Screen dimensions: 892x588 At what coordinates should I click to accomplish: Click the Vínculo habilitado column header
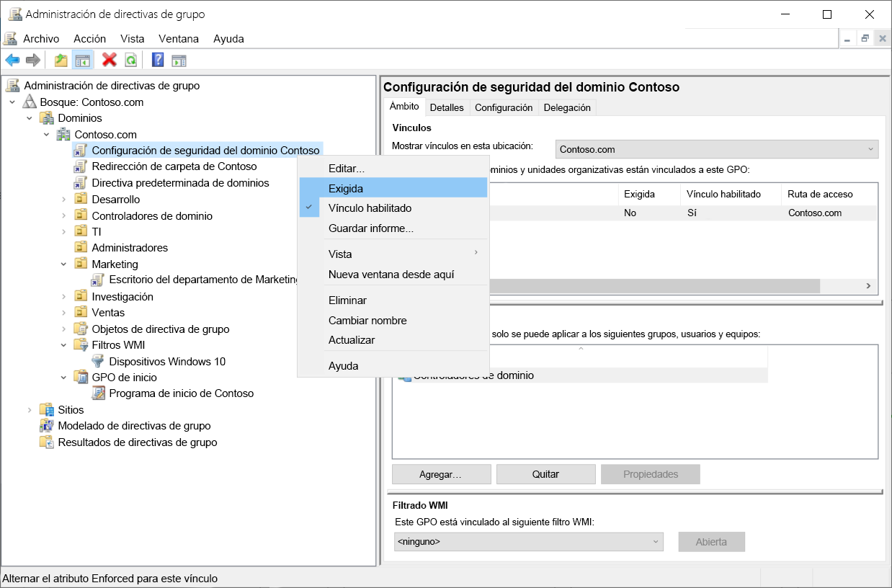coord(731,194)
